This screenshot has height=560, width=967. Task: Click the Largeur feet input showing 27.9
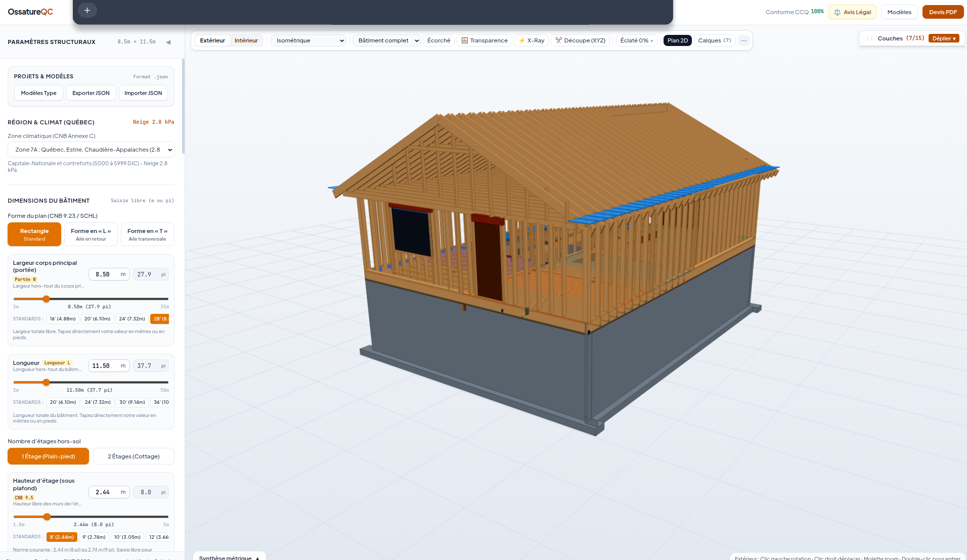tap(151, 274)
